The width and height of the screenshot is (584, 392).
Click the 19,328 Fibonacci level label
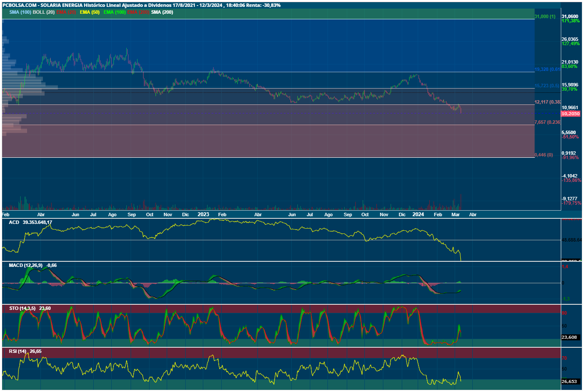click(x=547, y=69)
